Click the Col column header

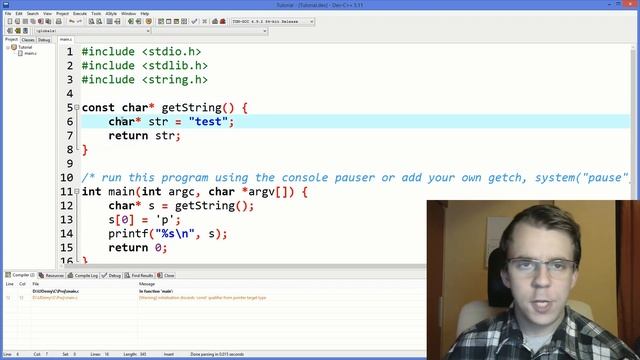click(x=23, y=284)
